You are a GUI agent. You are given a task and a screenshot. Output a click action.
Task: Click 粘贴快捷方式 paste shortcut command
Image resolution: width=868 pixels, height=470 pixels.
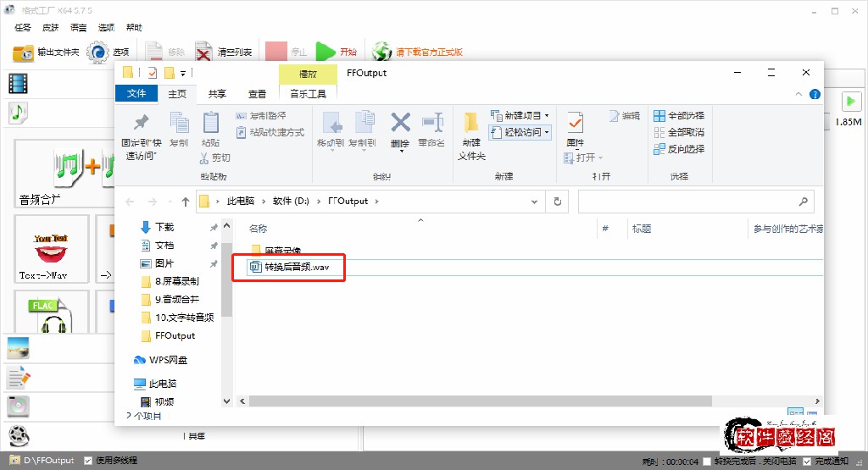[270, 133]
